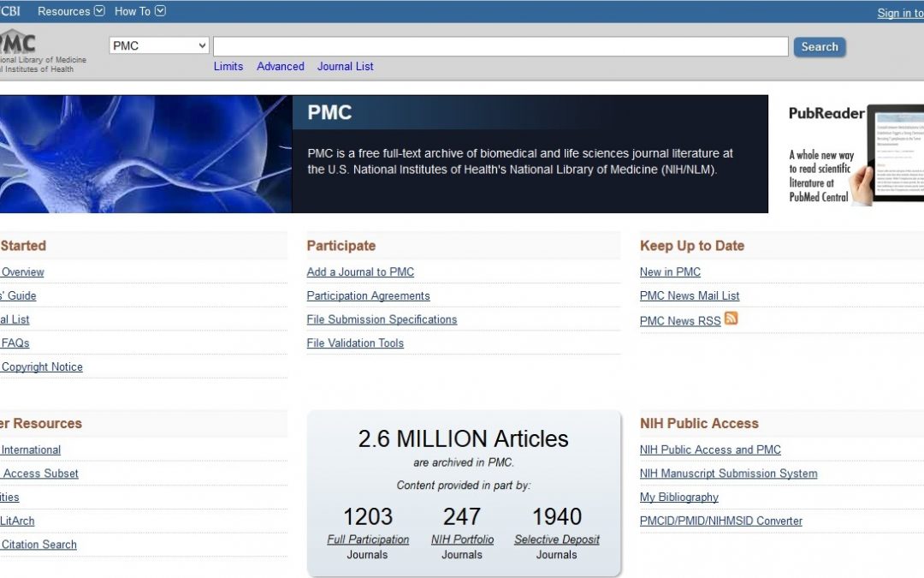Open the Access Subset link
The height and width of the screenshot is (578, 924).
coord(40,473)
